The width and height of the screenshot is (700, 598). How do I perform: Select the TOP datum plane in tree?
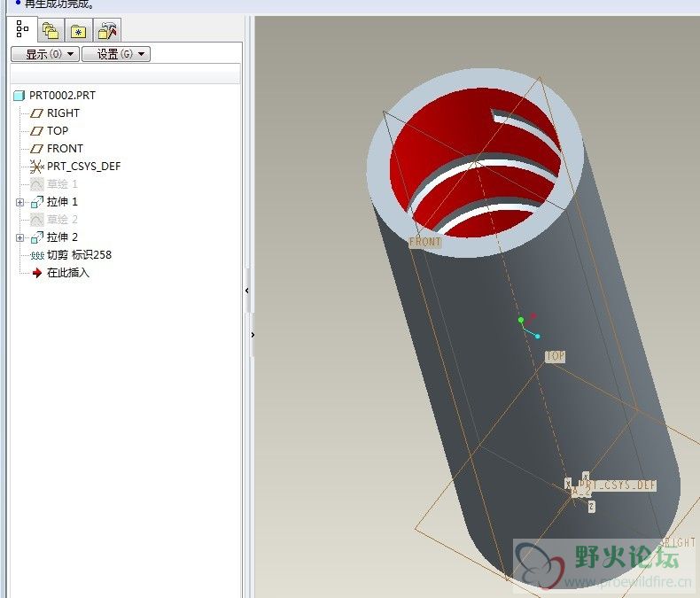[58, 131]
